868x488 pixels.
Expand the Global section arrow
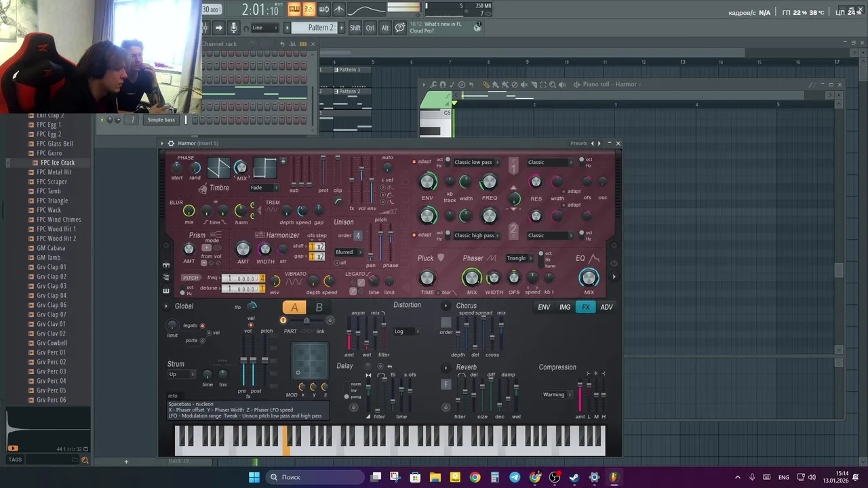pyautogui.click(x=166, y=306)
